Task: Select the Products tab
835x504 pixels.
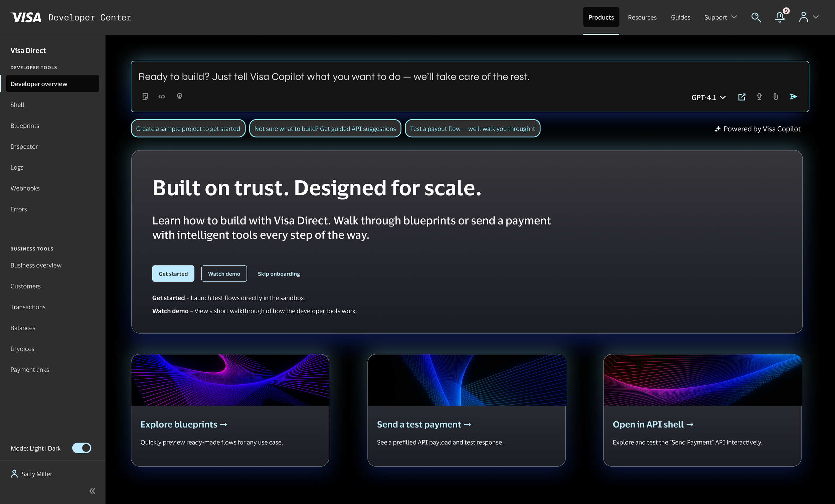Action: (x=601, y=17)
